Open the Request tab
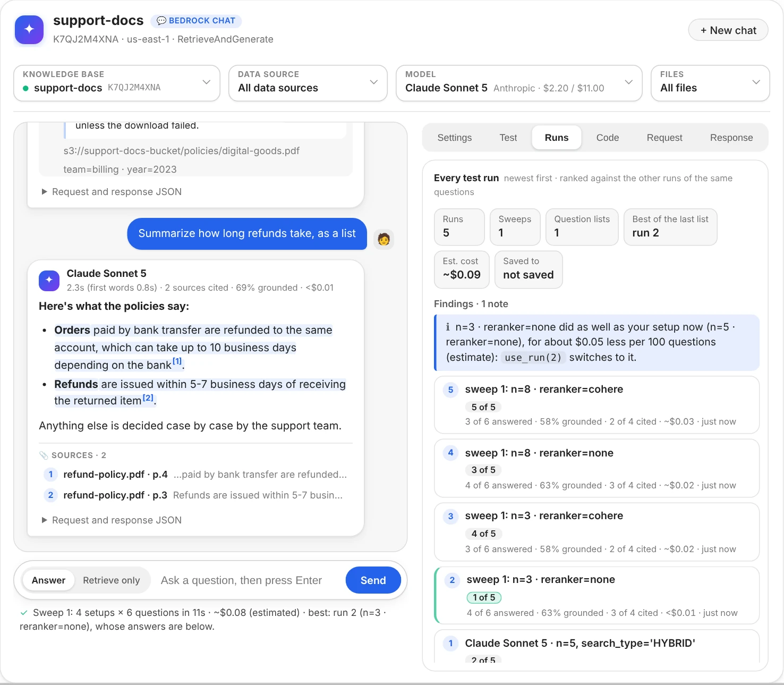784x685 pixels. pos(664,138)
